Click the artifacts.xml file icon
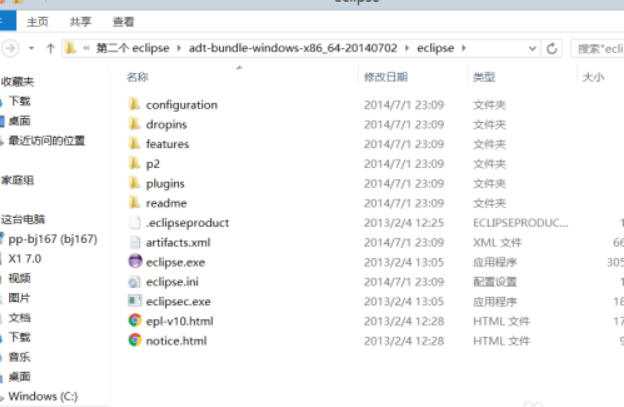 tap(135, 242)
